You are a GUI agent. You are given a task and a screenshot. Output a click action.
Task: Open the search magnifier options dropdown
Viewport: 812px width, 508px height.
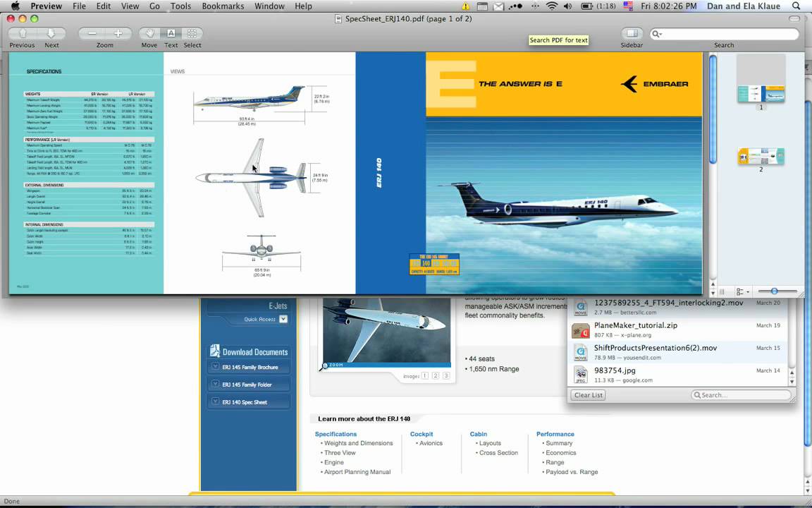pyautogui.click(x=657, y=34)
